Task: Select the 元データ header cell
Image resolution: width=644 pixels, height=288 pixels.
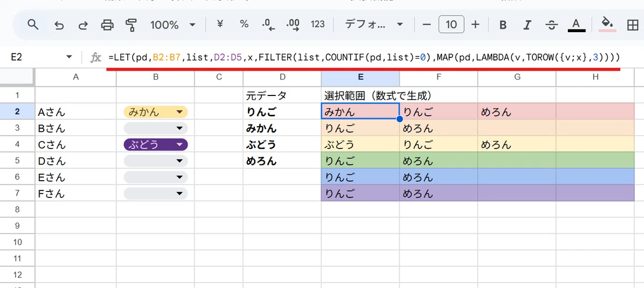Action: (x=282, y=95)
